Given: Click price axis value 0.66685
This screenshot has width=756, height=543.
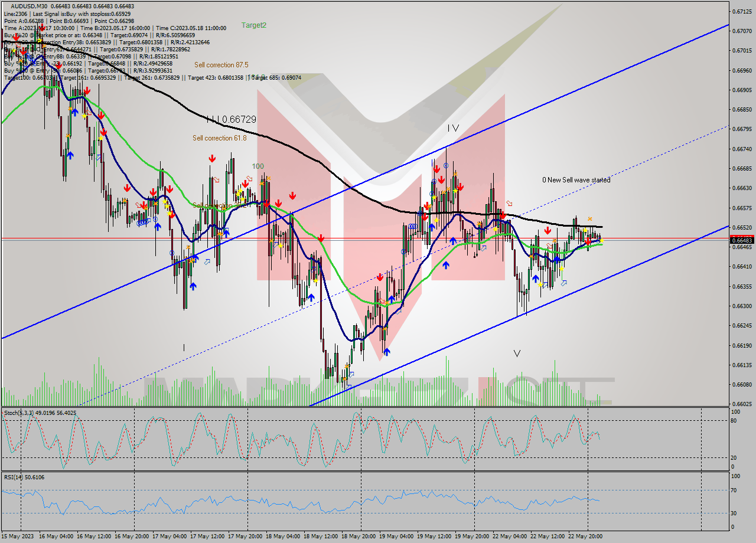Looking at the screenshot, I should click(x=741, y=169).
